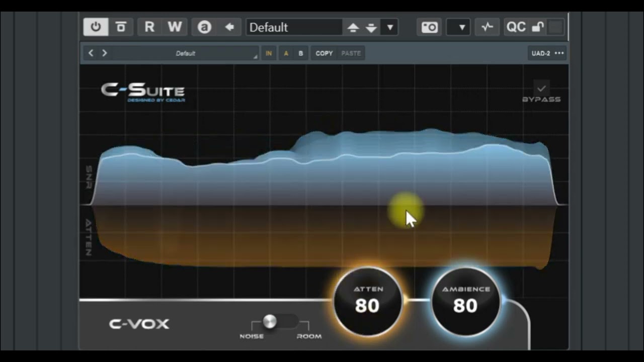Click the Default preset name field
The width and height of the screenshot is (644, 362).
coord(294,27)
